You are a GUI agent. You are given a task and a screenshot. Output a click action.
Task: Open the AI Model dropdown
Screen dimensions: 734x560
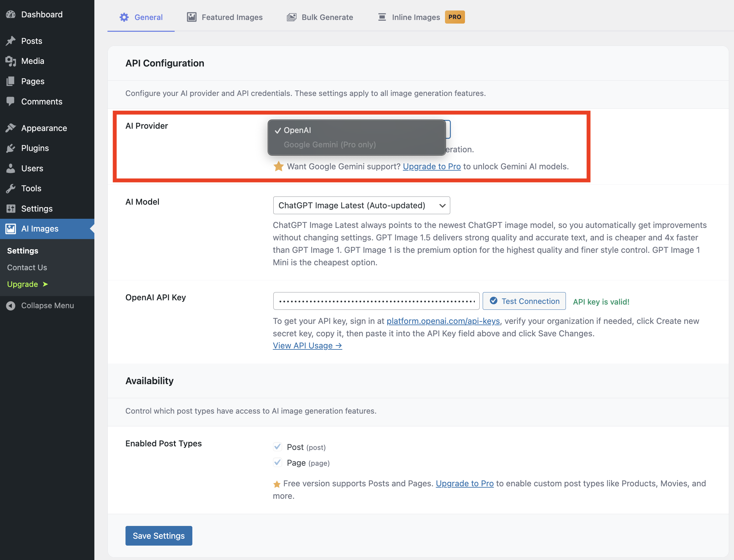click(361, 205)
